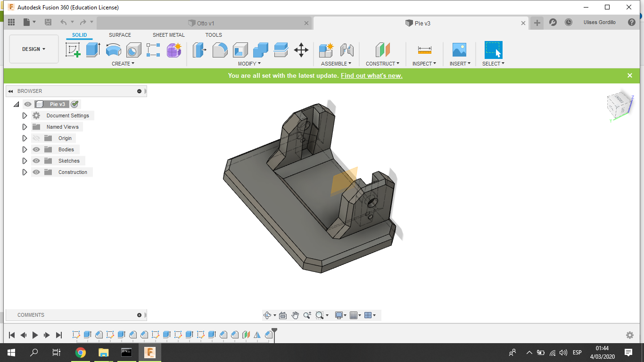Hide the Sketches folder via its eye
Screen dimensions: 644x362
click(36, 161)
